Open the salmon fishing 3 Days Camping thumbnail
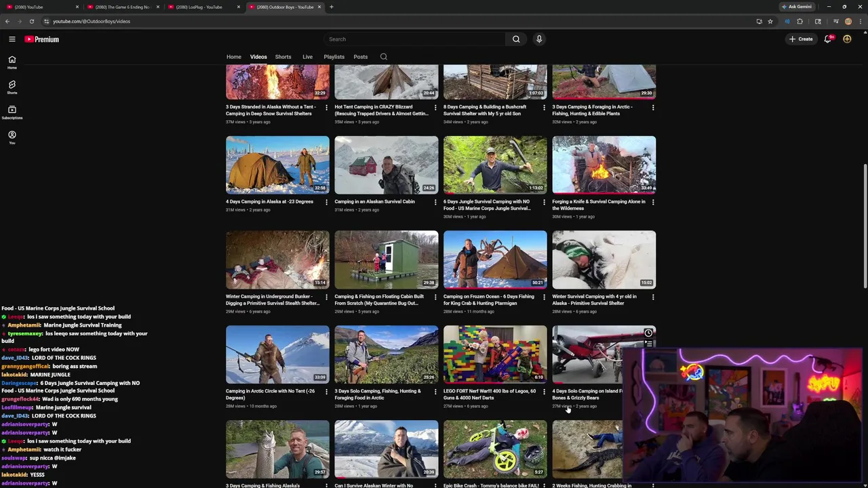This screenshot has height=488, width=868. (x=277, y=449)
